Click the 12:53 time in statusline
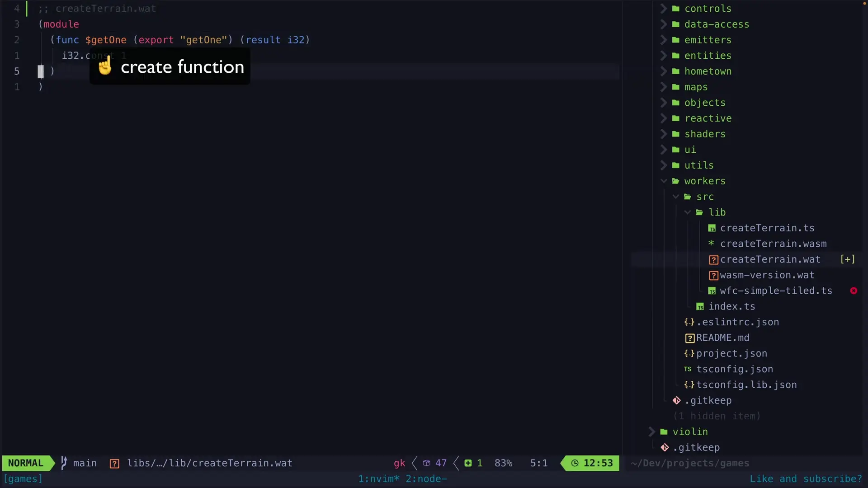This screenshot has width=868, height=488. click(598, 463)
